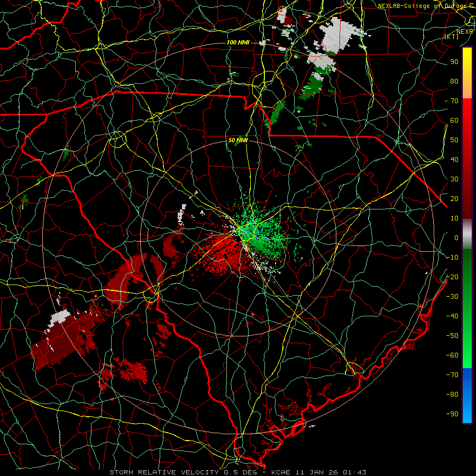The height and width of the screenshot is (476, 476).
Task: Select the 0 value on the velocity scale
Action: tap(456, 237)
